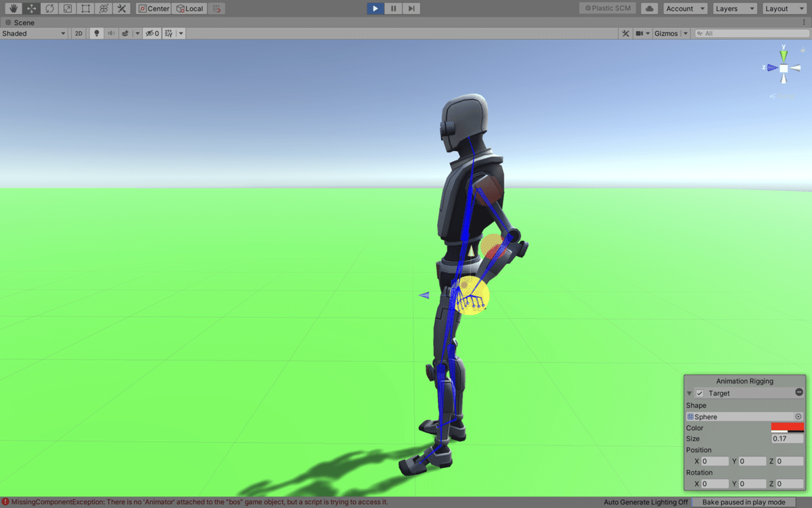The image size is (812, 508).
Task: Toggle scene view lighting
Action: pyautogui.click(x=97, y=33)
